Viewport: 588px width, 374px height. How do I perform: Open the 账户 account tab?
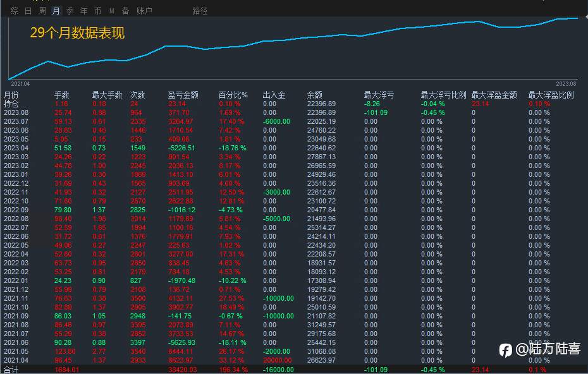click(x=144, y=11)
